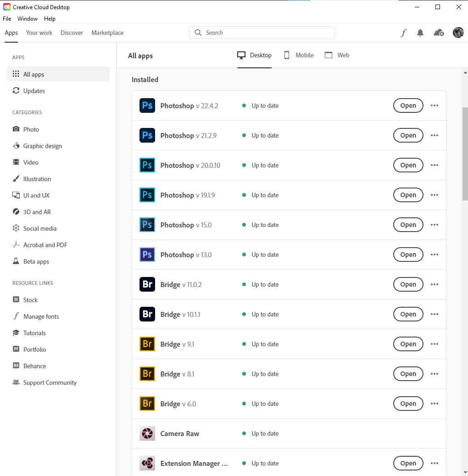Open the notifications bell

[420, 33]
